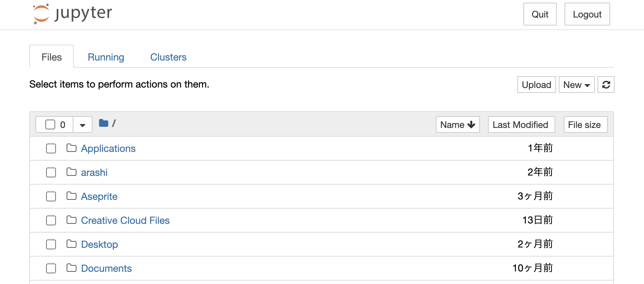Click the Upload button

pos(536,85)
